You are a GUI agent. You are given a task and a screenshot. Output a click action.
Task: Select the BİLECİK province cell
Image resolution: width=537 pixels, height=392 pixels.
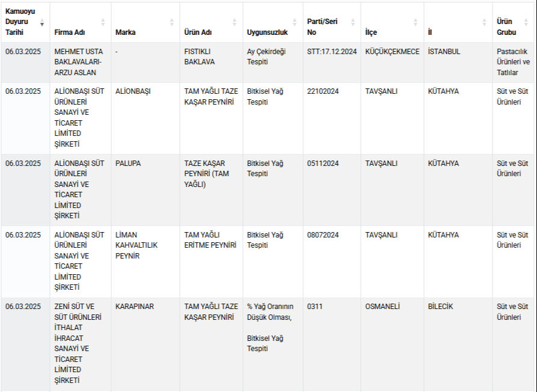[x=441, y=307]
